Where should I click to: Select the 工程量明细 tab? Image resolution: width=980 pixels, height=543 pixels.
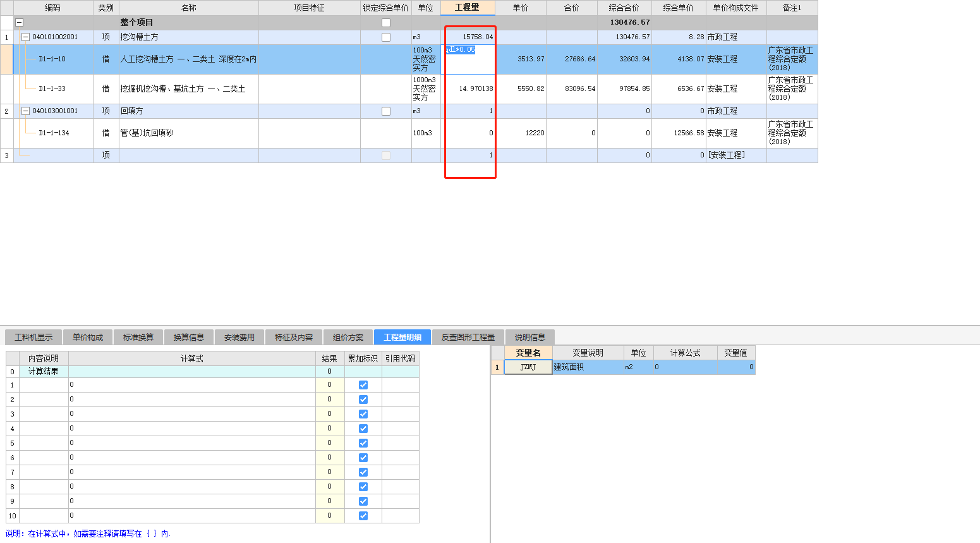(x=402, y=337)
